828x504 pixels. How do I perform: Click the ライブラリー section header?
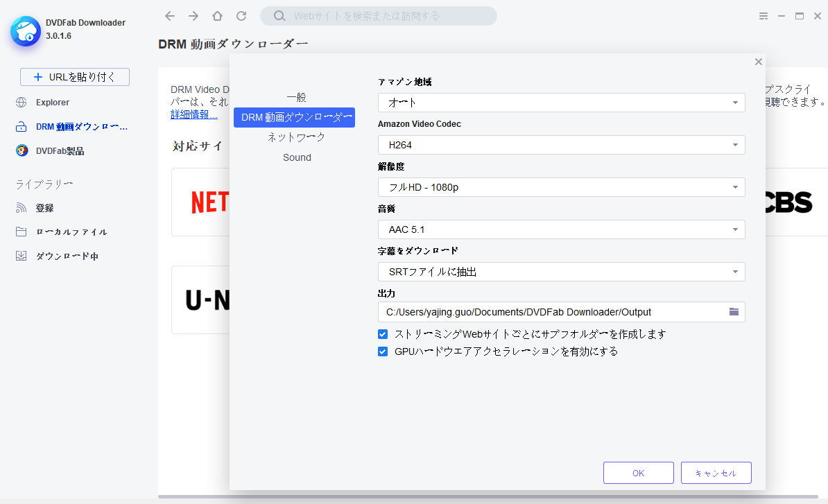[x=44, y=184]
